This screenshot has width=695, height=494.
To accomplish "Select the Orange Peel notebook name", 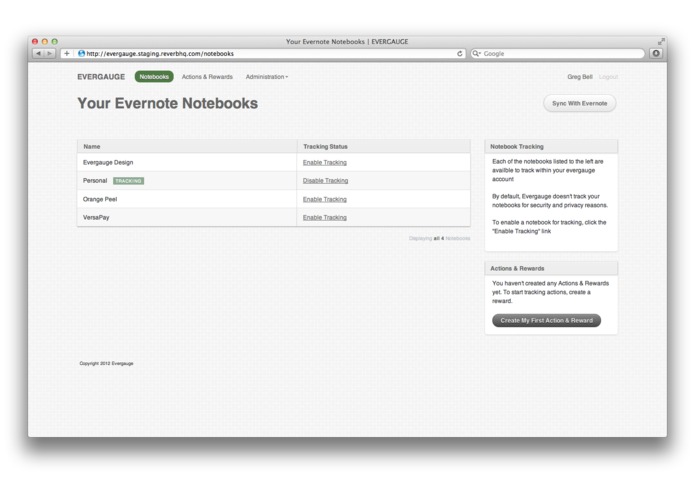I will coord(100,199).
